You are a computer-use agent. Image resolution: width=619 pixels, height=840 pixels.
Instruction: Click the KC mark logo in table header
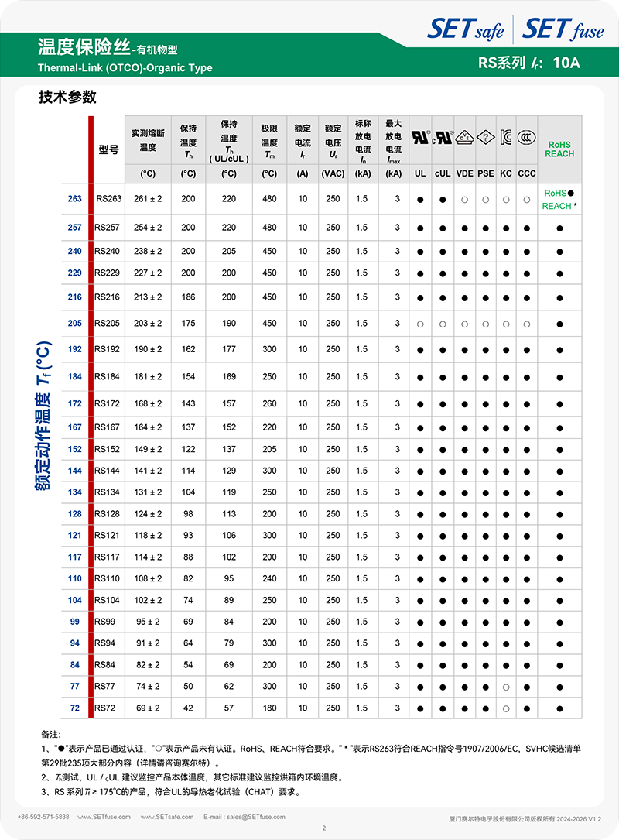click(506, 138)
